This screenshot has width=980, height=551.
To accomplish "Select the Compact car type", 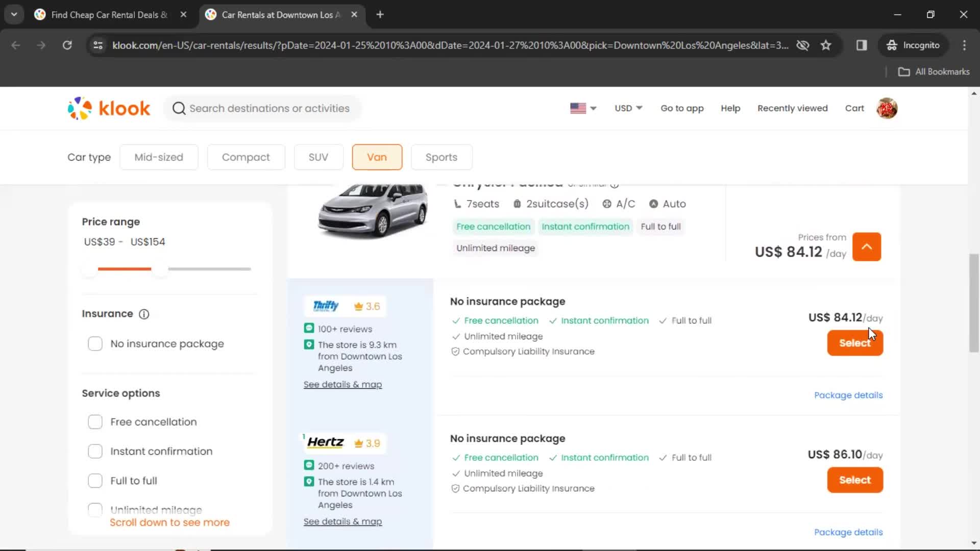I will click(246, 157).
